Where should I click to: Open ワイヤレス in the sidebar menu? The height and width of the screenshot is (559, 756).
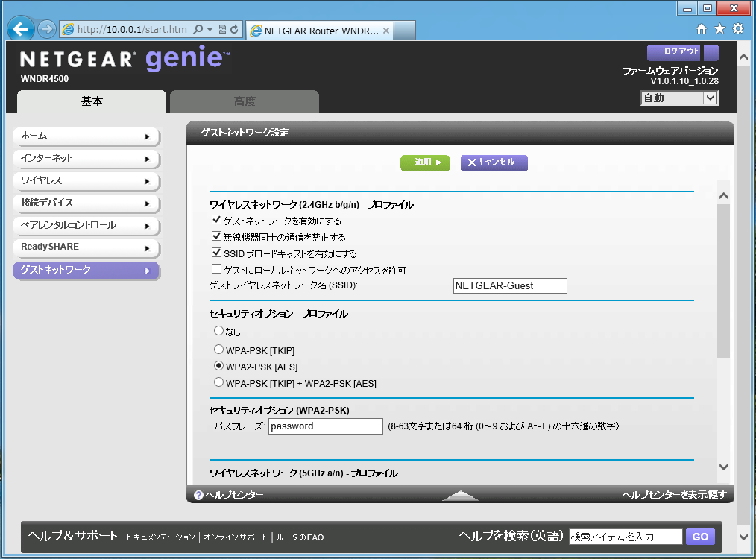coord(86,180)
